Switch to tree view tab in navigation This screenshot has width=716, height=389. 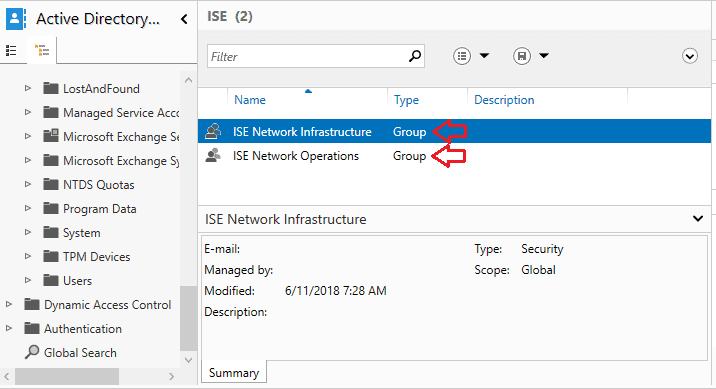(42, 50)
